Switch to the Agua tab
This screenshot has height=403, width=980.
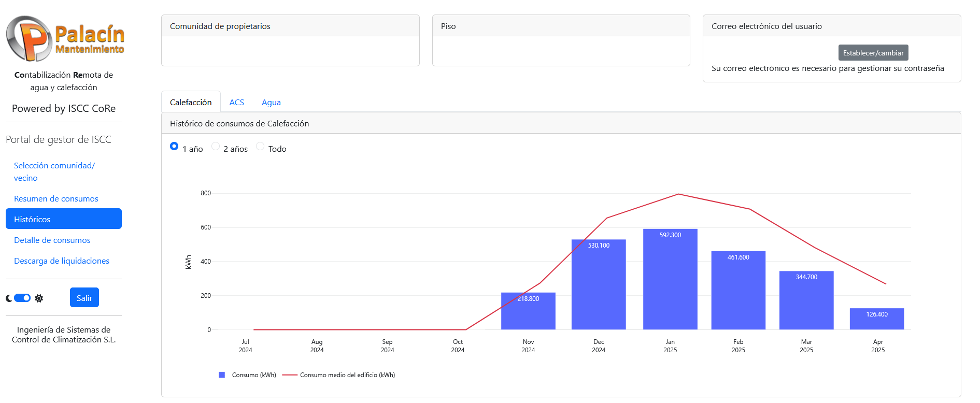[271, 103]
